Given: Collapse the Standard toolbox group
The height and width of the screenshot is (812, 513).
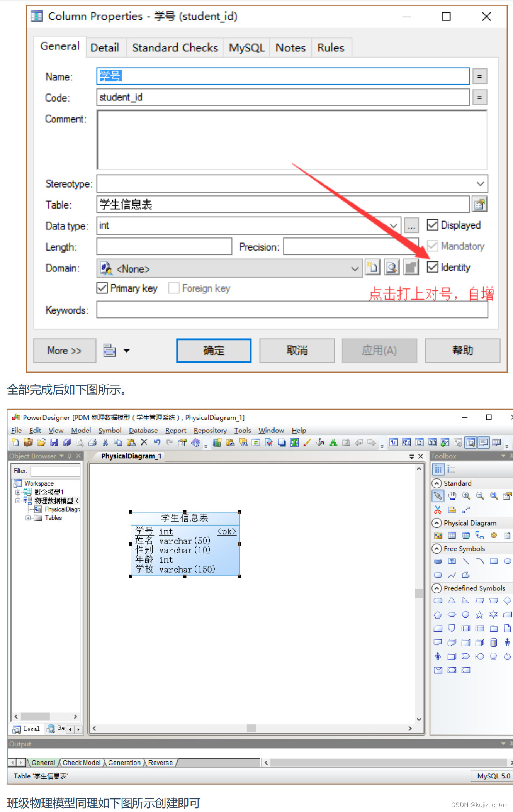Looking at the screenshot, I should pyautogui.click(x=437, y=483).
